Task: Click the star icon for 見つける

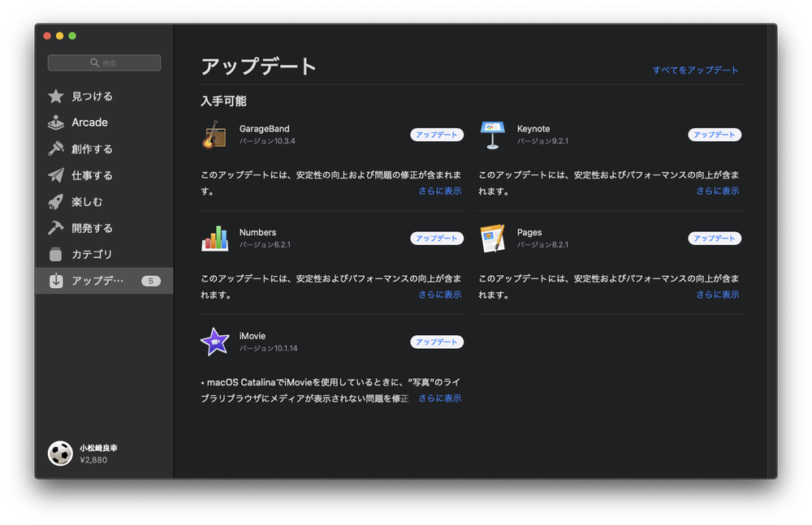Action: [56, 97]
